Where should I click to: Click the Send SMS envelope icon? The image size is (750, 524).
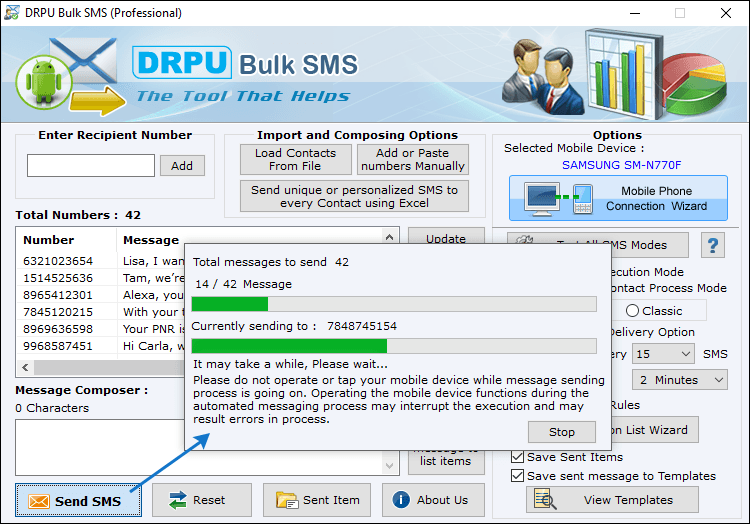coord(39,501)
